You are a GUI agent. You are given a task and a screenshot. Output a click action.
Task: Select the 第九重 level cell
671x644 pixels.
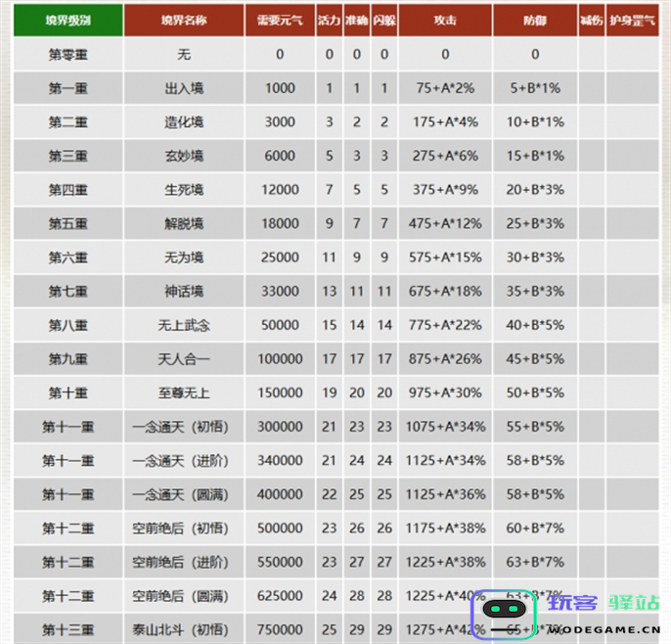[68, 359]
